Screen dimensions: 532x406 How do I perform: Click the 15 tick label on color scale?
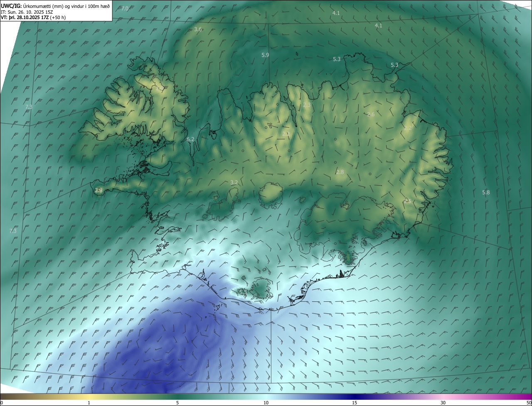pos(355,403)
